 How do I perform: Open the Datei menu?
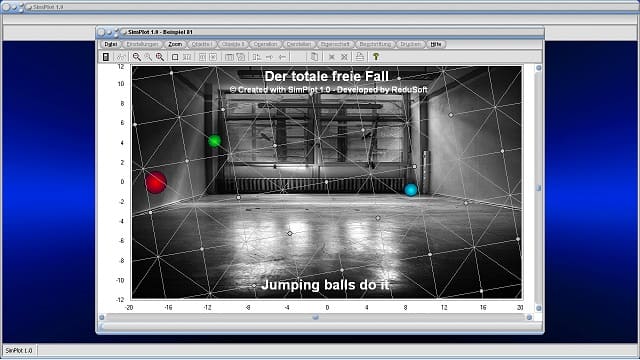click(110, 44)
